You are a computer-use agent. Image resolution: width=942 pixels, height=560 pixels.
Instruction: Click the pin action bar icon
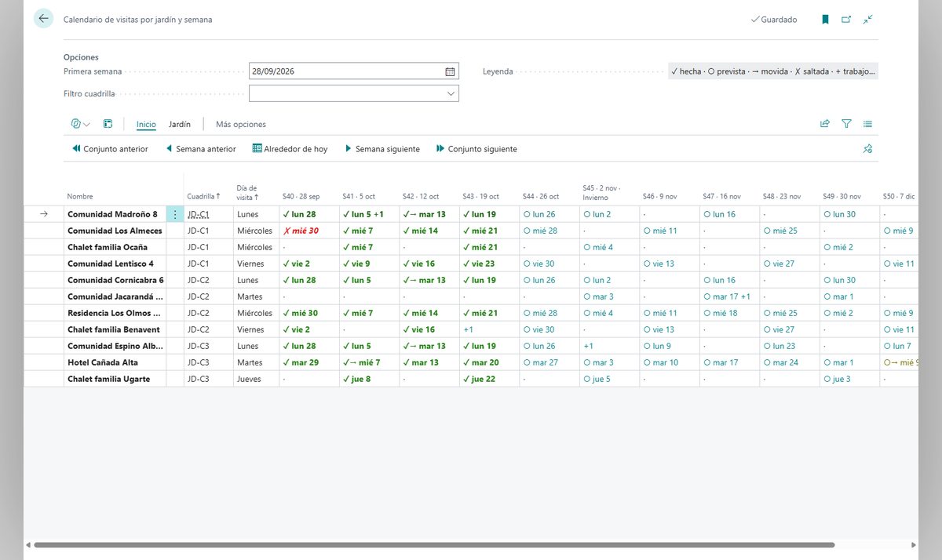(x=867, y=149)
